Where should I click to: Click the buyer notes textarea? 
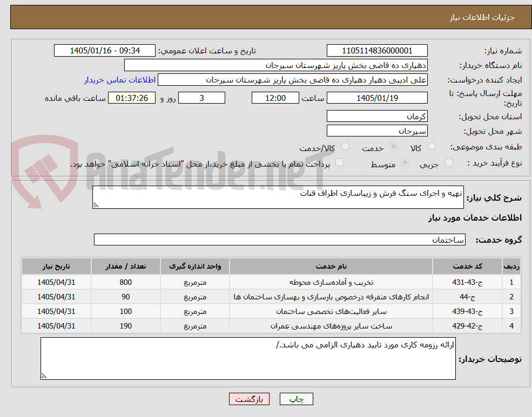pyautogui.click(x=248, y=358)
